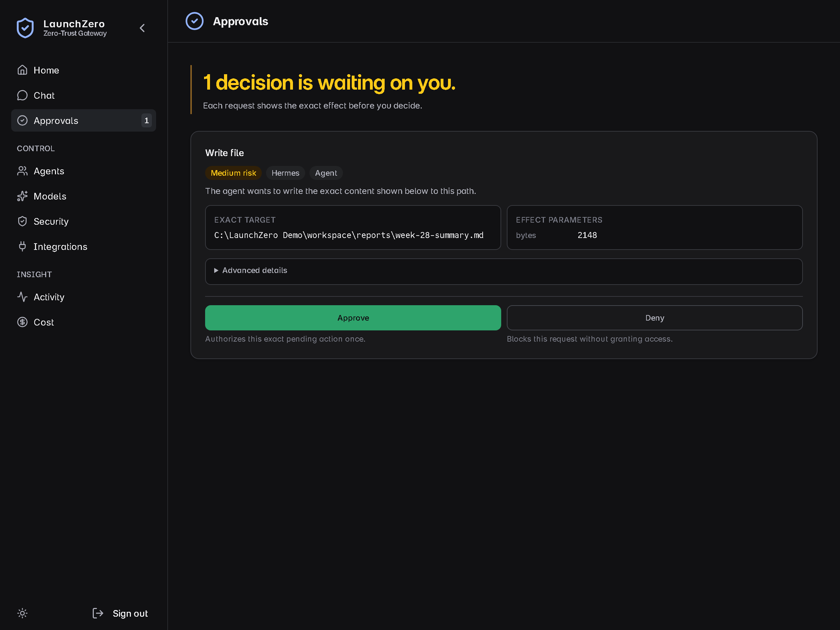Click the INSIGHT section label
840x630 pixels.
pyautogui.click(x=34, y=274)
